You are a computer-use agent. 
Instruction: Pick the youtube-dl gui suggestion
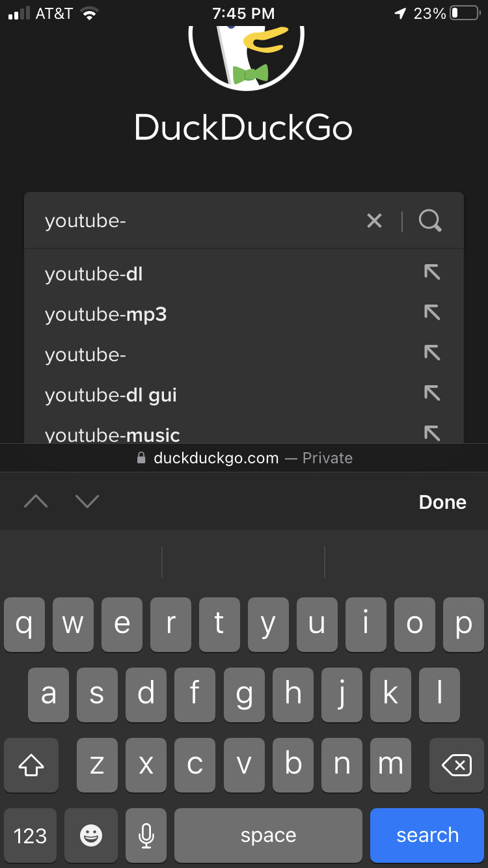[x=111, y=395]
